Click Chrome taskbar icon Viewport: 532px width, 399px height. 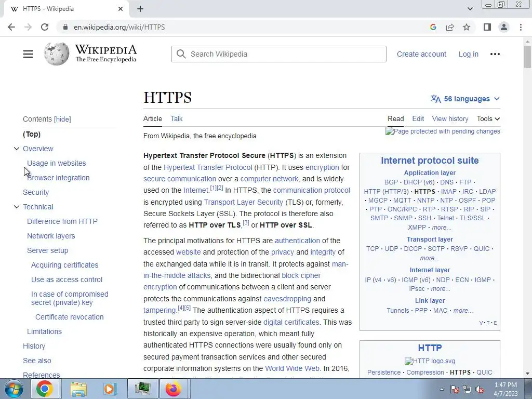(45, 389)
